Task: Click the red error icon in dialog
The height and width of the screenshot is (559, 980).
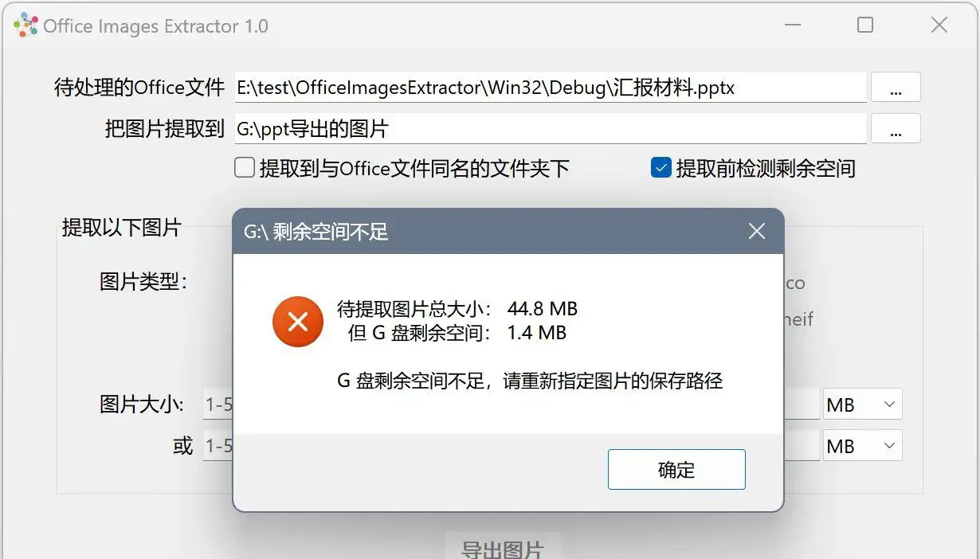Action: (x=298, y=322)
